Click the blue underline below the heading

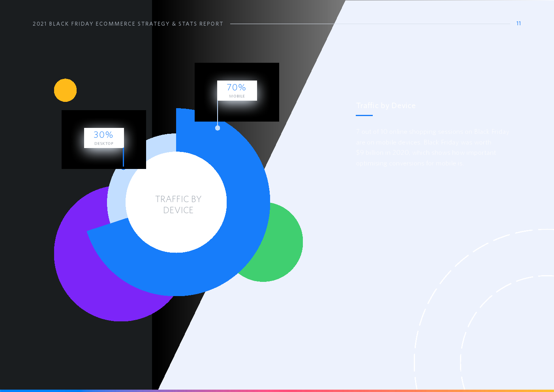pos(364,116)
